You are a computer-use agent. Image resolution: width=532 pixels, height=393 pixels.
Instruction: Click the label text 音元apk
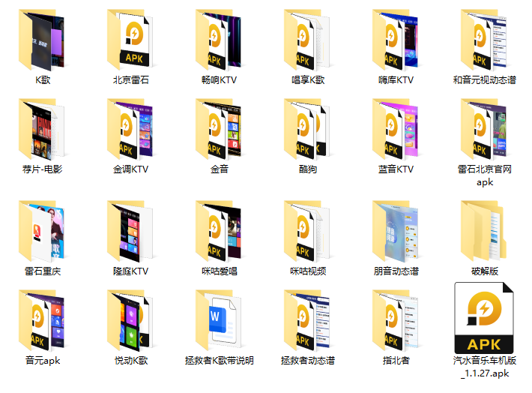[43, 361]
